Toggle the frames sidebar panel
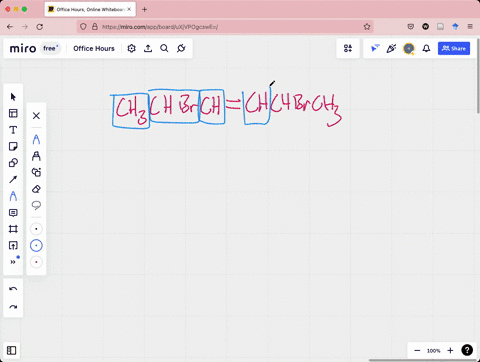 tap(11, 350)
